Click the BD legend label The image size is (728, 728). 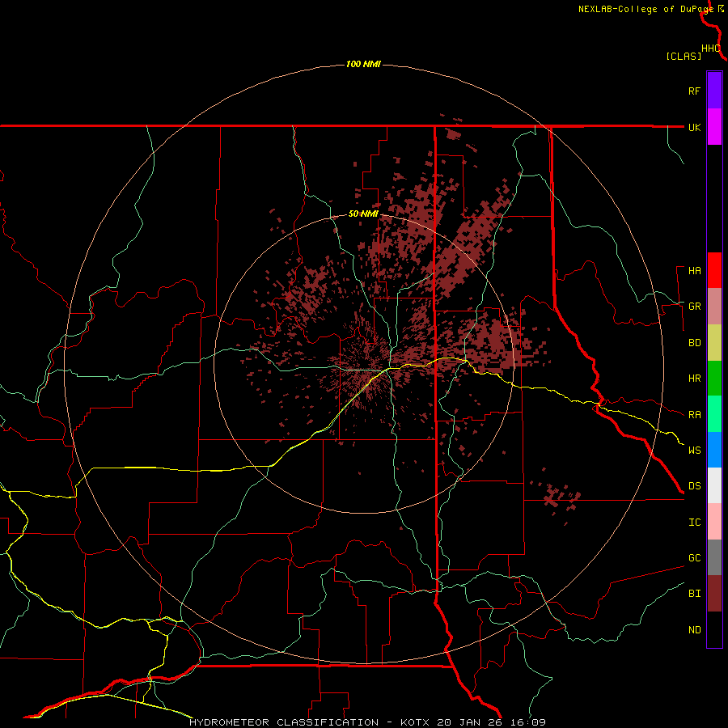pyautogui.click(x=694, y=343)
